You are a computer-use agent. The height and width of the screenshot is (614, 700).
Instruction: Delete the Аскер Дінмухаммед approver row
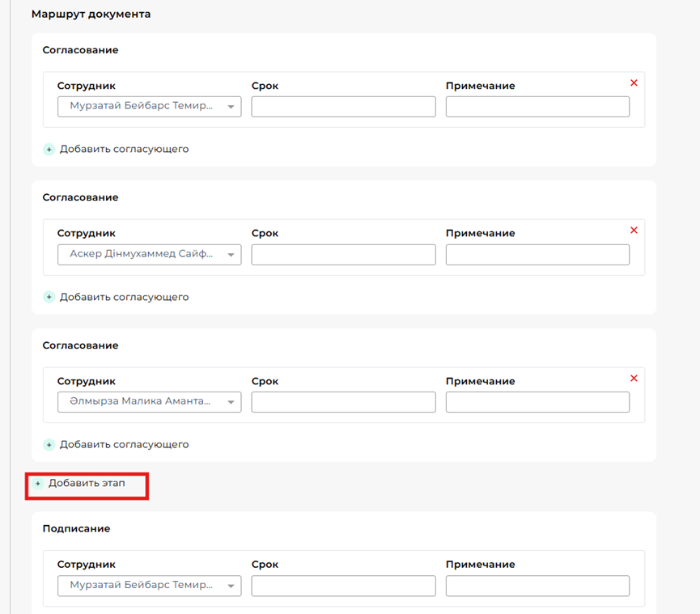tap(634, 231)
